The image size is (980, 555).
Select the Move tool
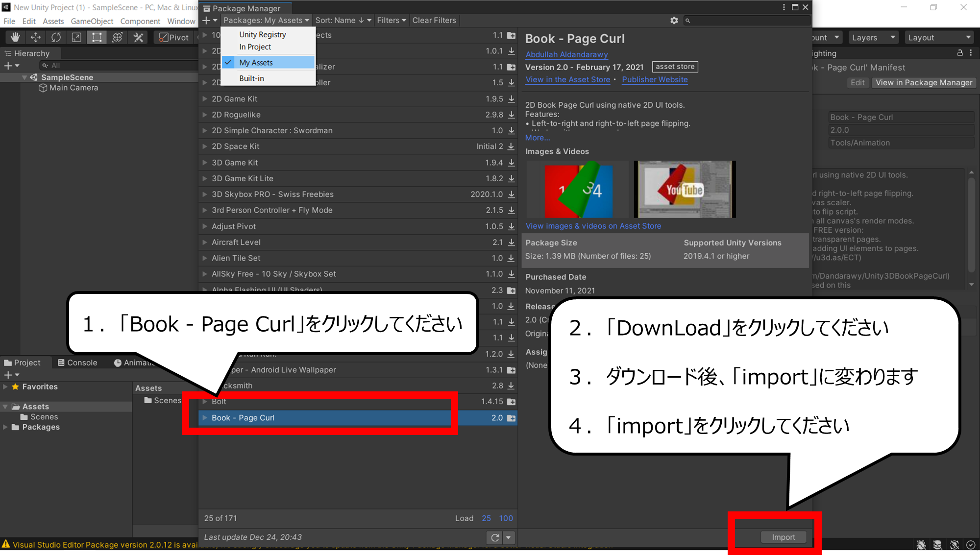(36, 37)
